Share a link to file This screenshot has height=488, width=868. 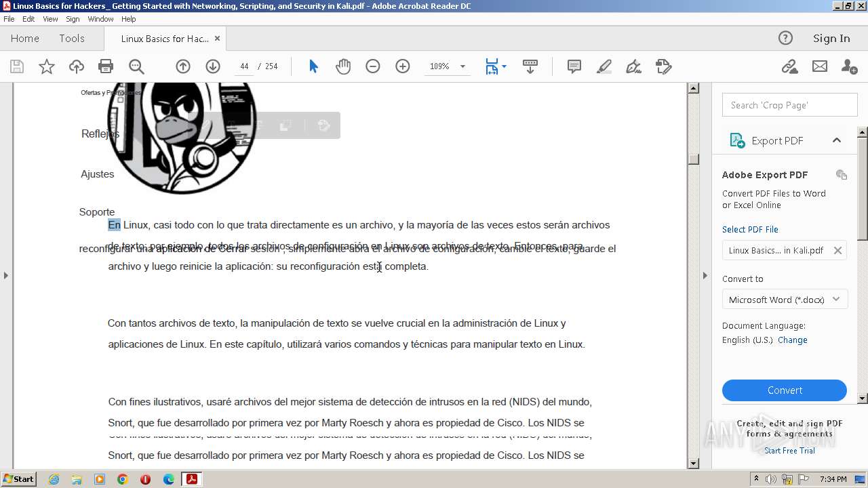[x=789, y=66]
